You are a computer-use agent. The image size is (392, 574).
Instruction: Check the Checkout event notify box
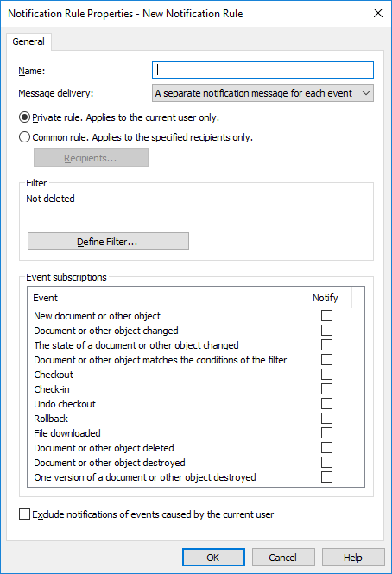[326, 374]
